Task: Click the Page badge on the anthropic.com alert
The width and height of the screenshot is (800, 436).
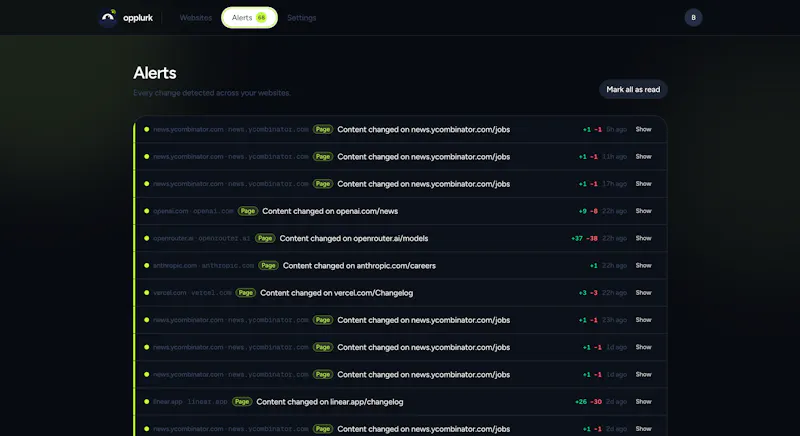Action: (268, 266)
